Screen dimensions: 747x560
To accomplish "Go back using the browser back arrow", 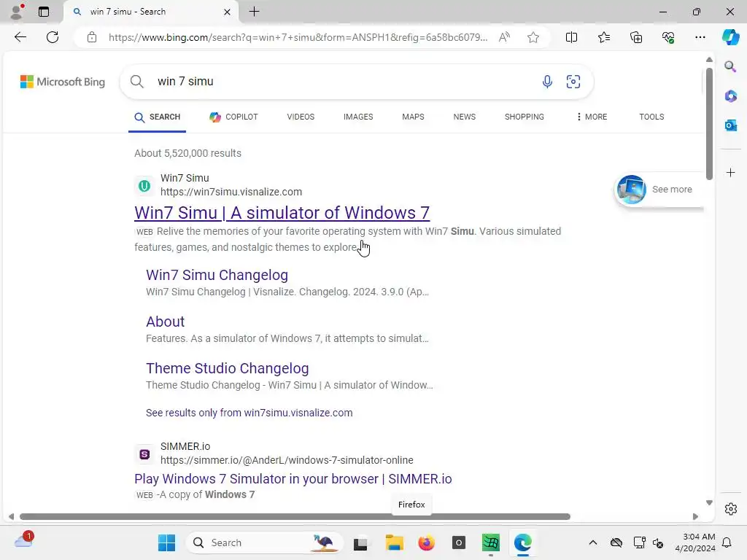I will [x=20, y=37].
